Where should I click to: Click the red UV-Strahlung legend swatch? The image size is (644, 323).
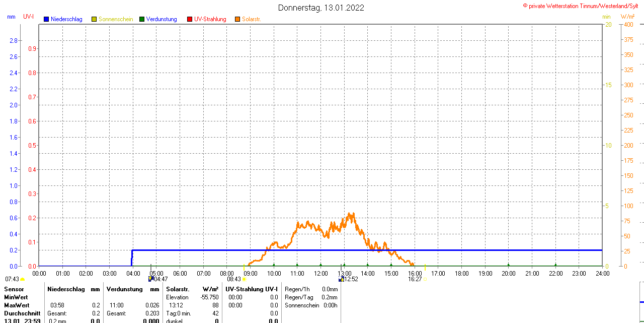pyautogui.click(x=190, y=19)
